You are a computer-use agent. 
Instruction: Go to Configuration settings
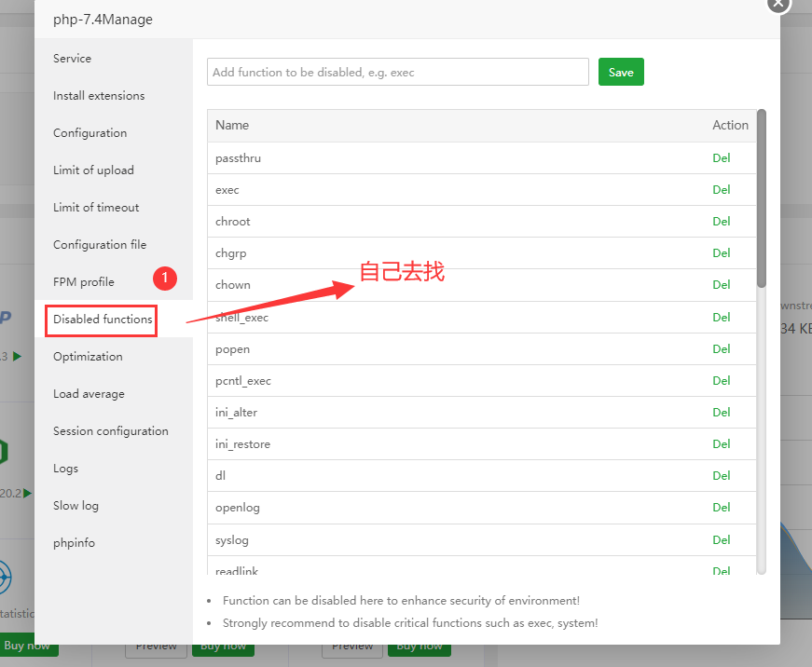point(90,133)
